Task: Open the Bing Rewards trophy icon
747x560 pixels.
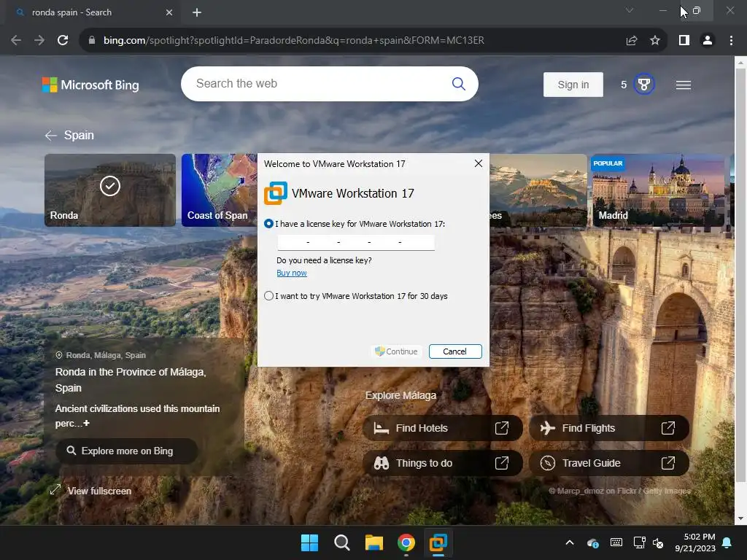Action: [x=643, y=85]
